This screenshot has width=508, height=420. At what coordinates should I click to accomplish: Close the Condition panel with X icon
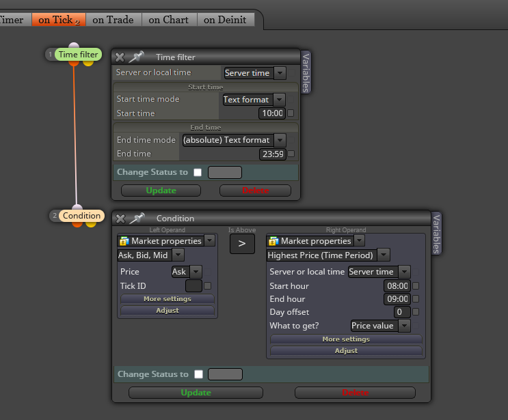(120, 219)
